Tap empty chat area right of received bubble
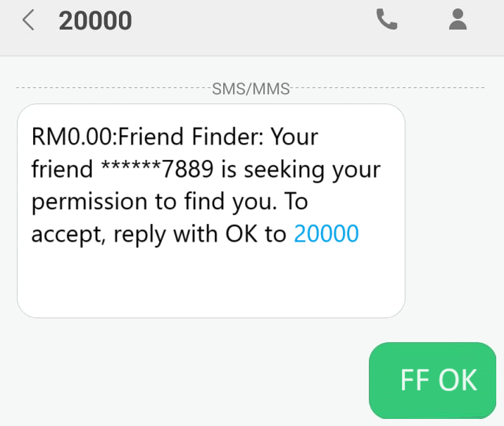 (x=454, y=211)
